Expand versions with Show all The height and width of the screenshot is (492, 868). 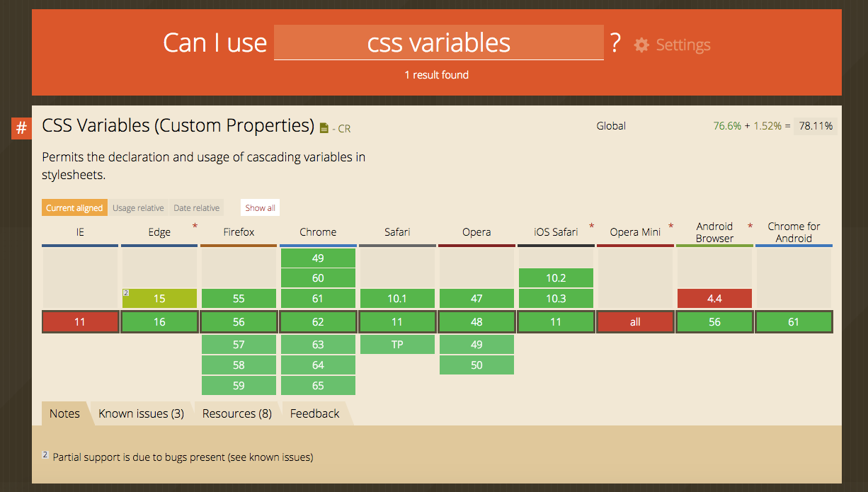pos(260,208)
